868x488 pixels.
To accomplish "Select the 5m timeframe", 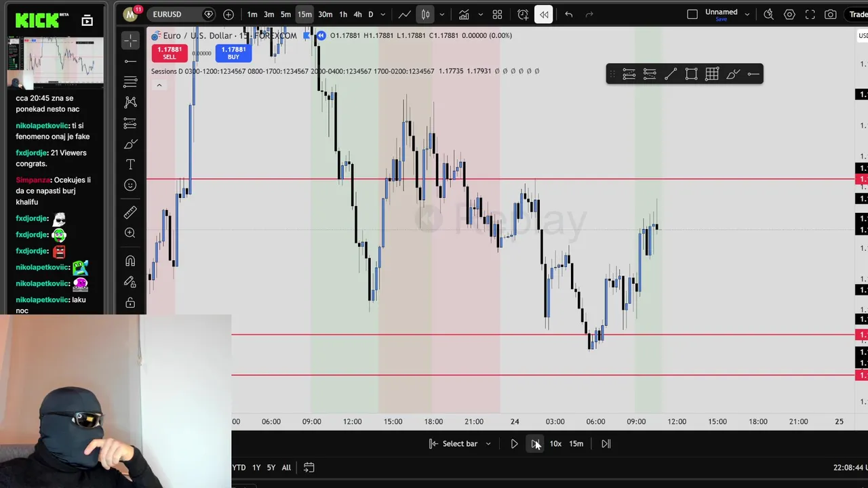I will tap(285, 14).
